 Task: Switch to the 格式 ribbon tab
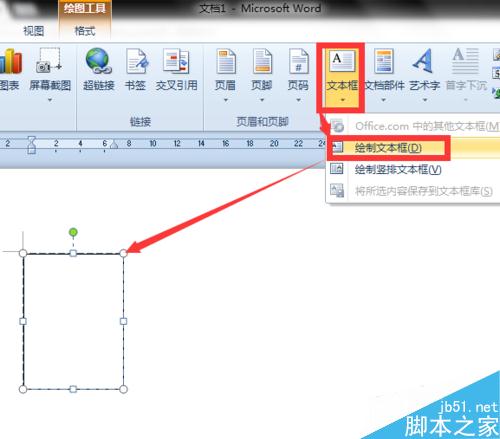point(85,31)
